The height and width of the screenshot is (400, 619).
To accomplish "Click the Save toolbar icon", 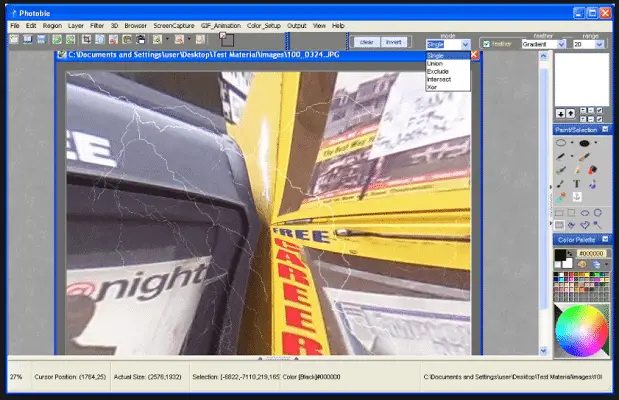I will pos(41,39).
